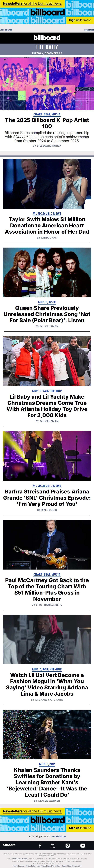Open Billboard's X (Twitter) icon
The image size is (94, 868).
(53, 845)
